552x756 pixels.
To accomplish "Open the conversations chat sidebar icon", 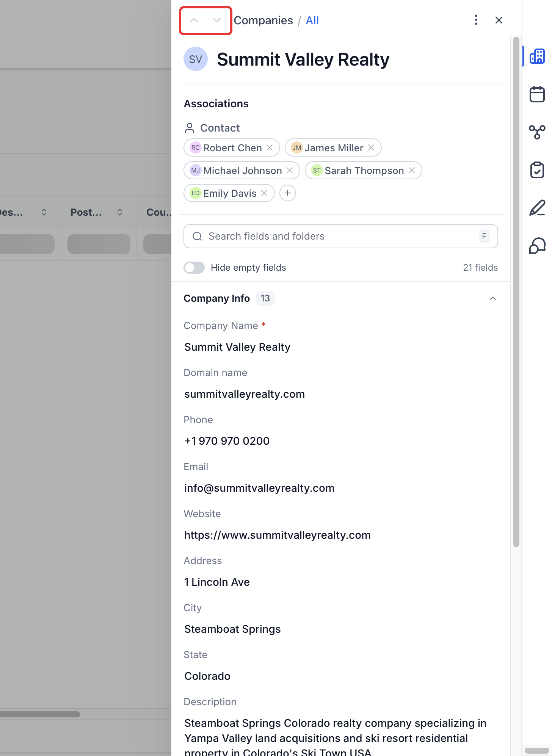I will click(537, 246).
